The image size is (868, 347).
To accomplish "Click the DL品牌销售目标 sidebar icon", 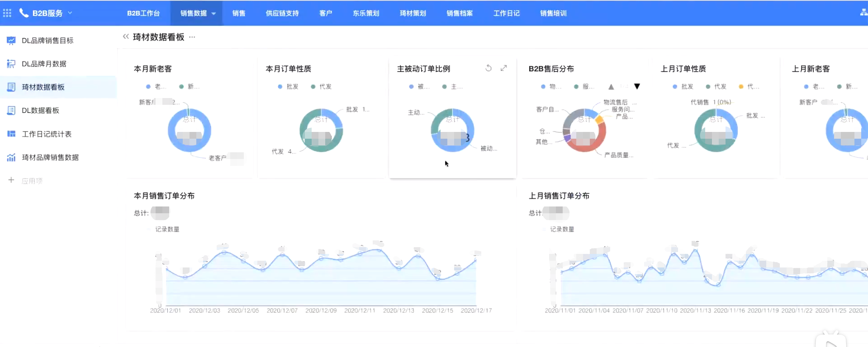I will tap(11, 41).
